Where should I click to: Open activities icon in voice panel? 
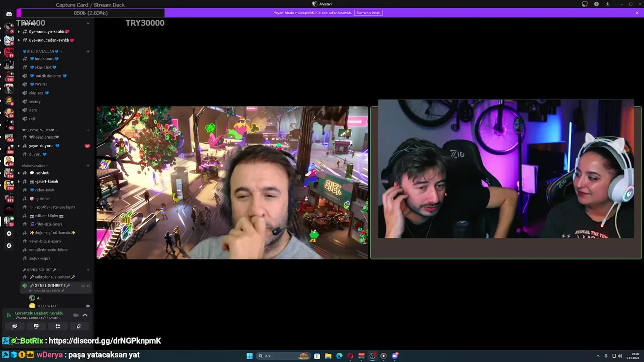[x=58, y=326]
